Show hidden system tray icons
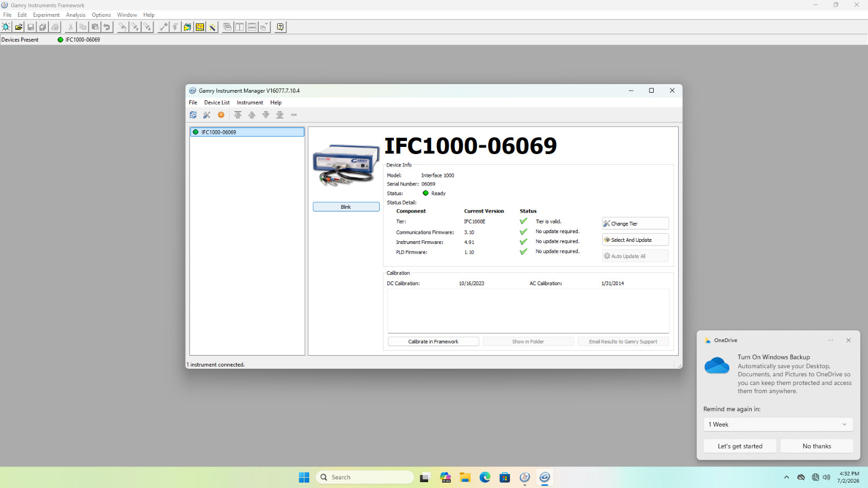 click(786, 477)
